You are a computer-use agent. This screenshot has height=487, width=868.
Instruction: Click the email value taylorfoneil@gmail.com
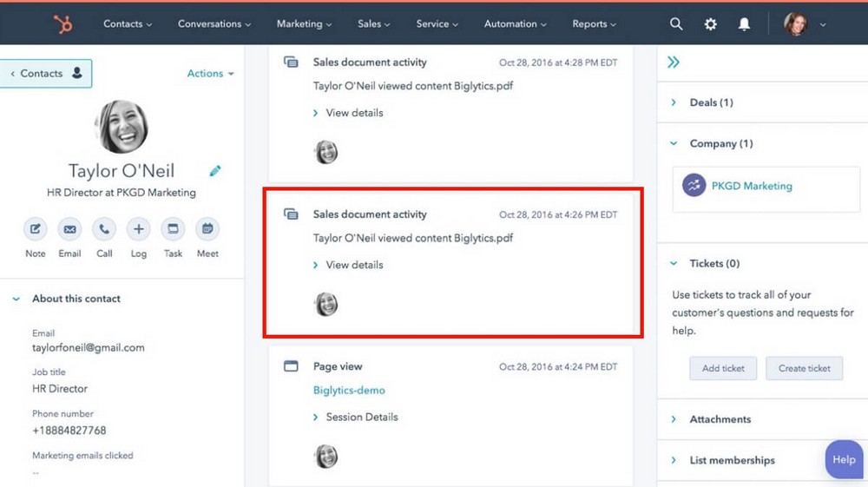pyautogui.click(x=88, y=347)
